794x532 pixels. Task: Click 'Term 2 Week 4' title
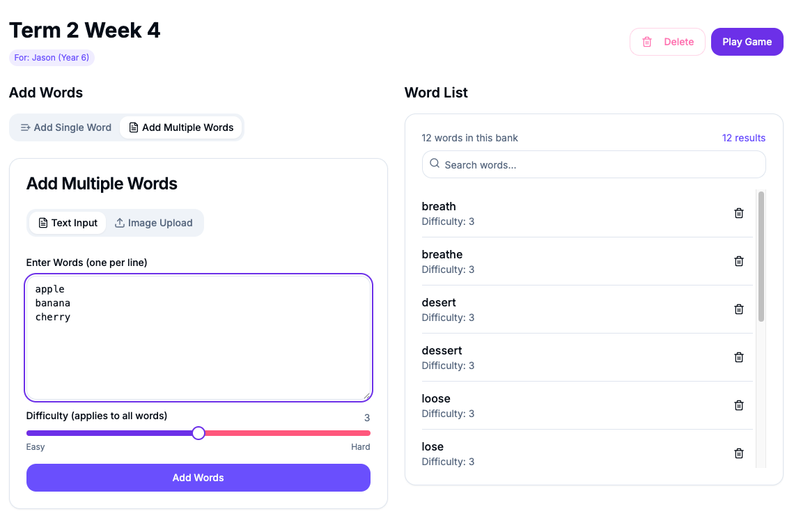pos(84,31)
